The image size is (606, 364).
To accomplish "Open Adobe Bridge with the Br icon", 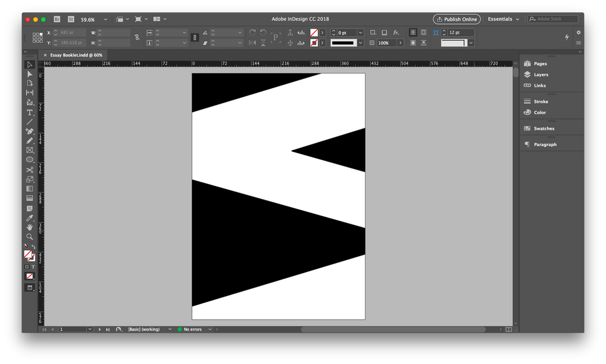I will [x=57, y=19].
